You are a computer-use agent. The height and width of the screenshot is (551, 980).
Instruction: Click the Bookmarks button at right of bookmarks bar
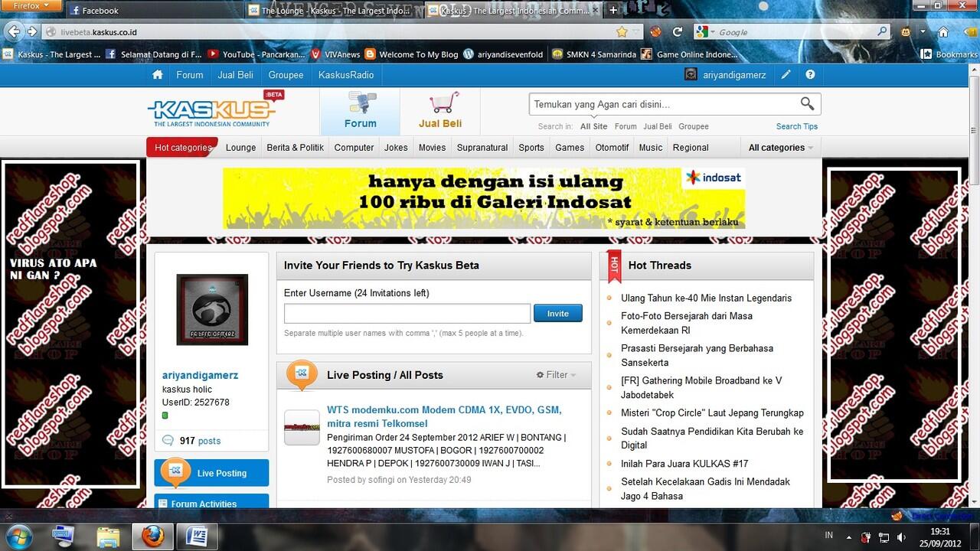(949, 54)
